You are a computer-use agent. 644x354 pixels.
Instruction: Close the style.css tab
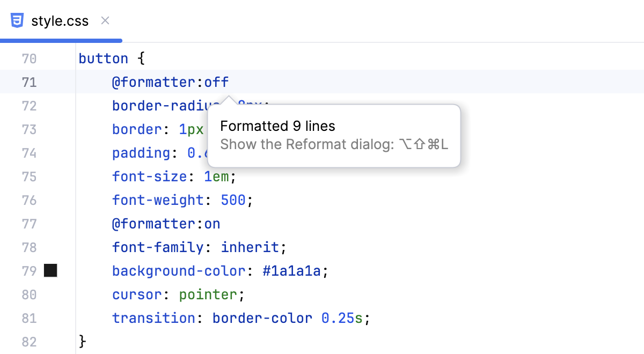pyautogui.click(x=105, y=21)
